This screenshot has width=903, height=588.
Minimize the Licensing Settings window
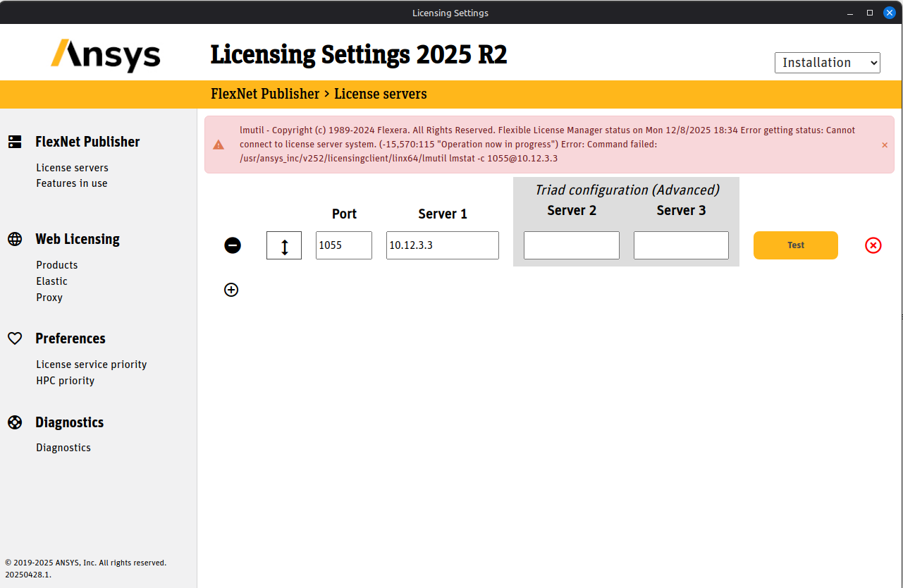(850, 13)
